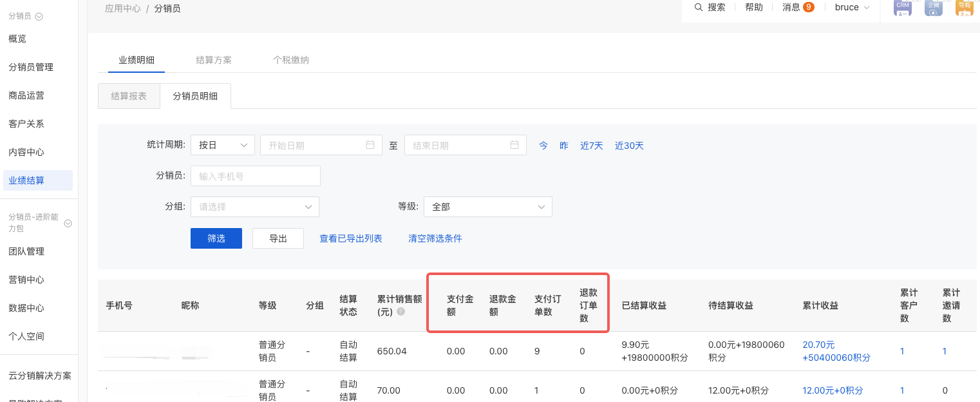This screenshot has width=980, height=402.
Task: Open the CRM app icon
Action: [903, 7]
